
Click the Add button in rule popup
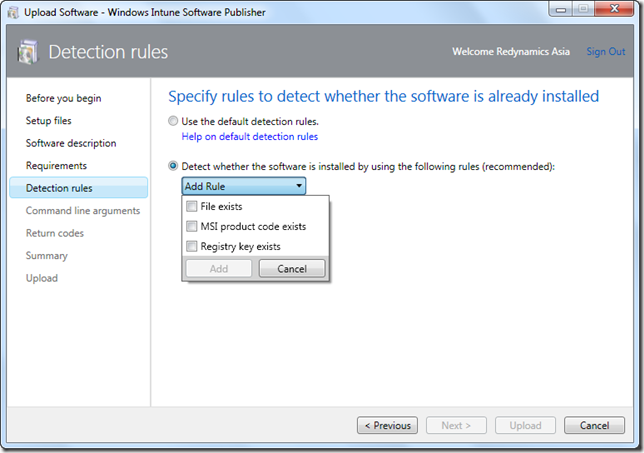pos(218,269)
